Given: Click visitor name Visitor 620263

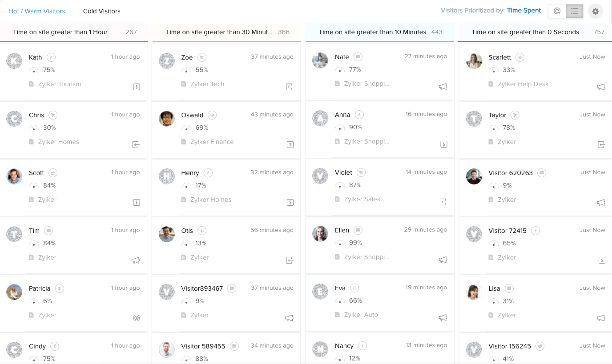Looking at the screenshot, I should coord(511,173).
